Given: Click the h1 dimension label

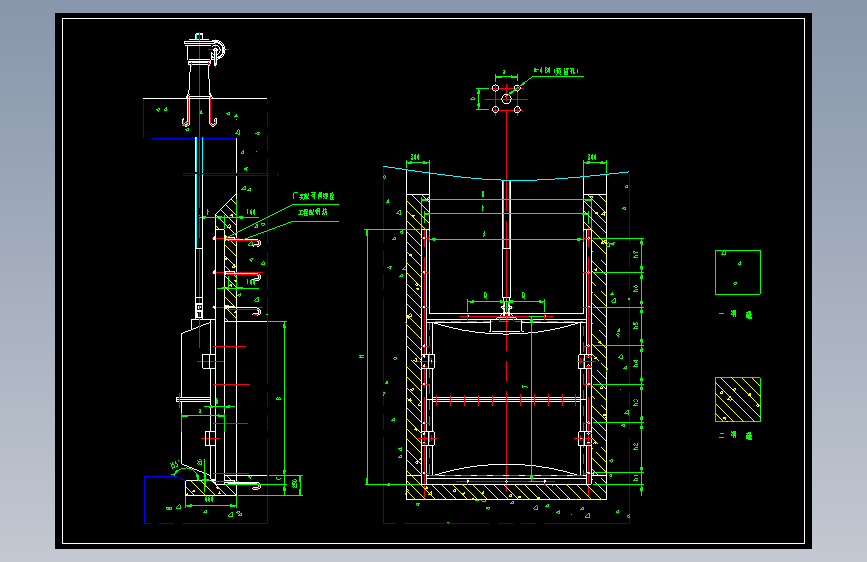Looking at the screenshot, I should pos(636,478).
